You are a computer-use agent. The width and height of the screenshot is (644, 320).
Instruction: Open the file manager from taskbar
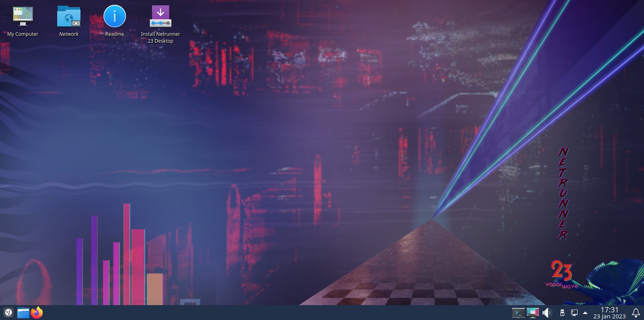[x=23, y=313]
